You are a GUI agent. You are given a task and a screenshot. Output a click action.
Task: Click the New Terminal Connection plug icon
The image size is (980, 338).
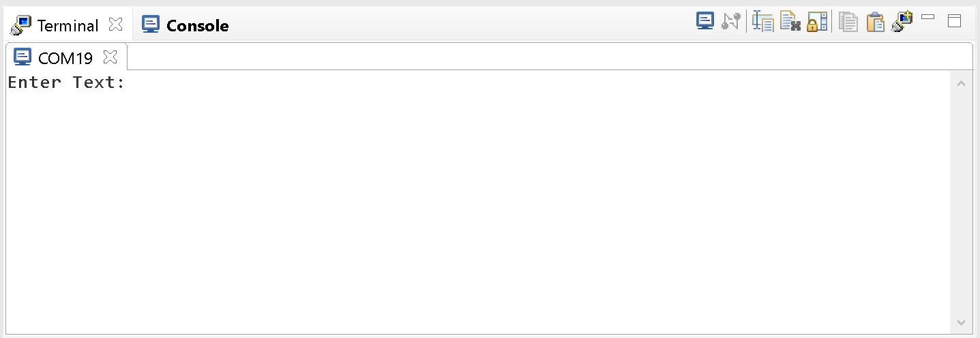pyautogui.click(x=902, y=21)
